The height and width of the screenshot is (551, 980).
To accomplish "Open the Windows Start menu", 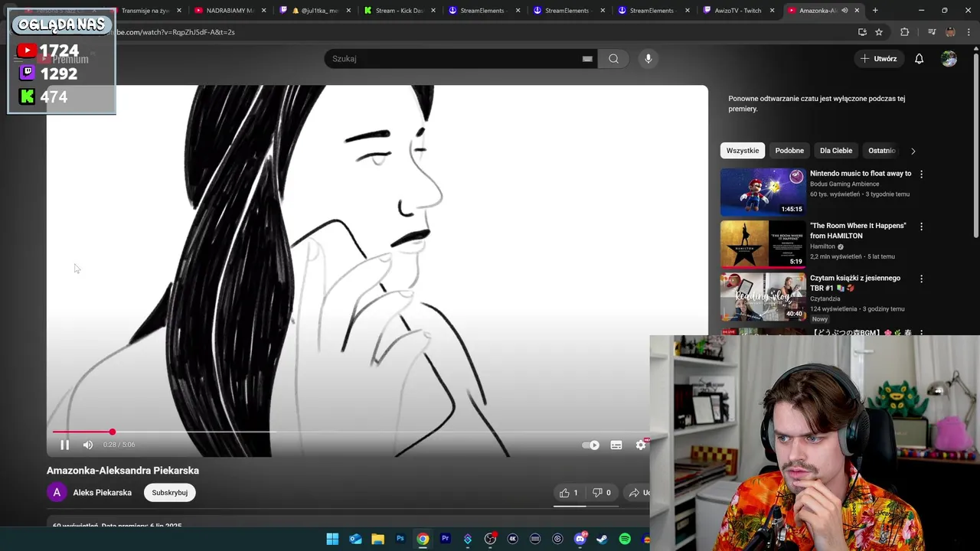I will [x=332, y=540].
